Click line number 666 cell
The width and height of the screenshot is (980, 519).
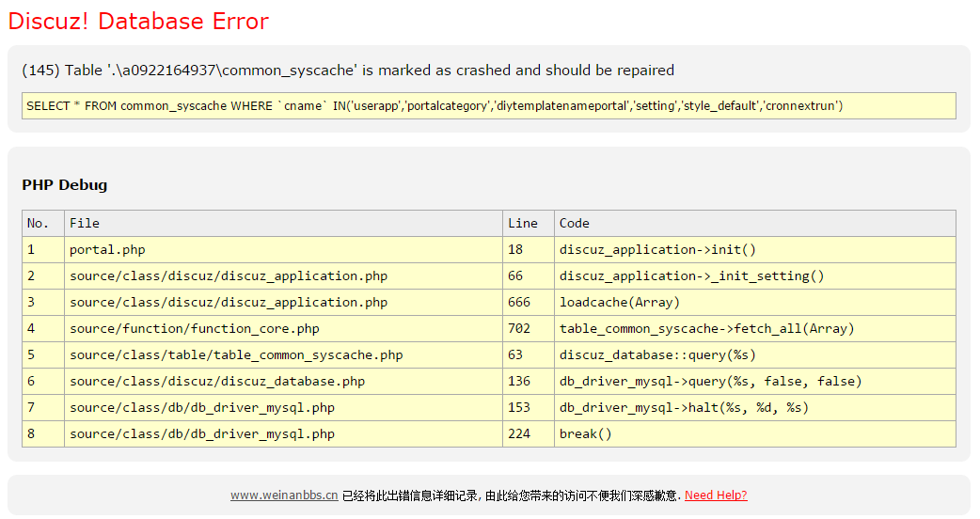tap(529, 303)
